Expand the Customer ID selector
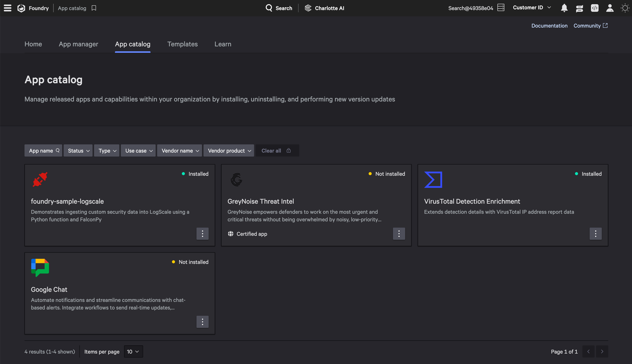The image size is (632, 364). click(531, 7)
